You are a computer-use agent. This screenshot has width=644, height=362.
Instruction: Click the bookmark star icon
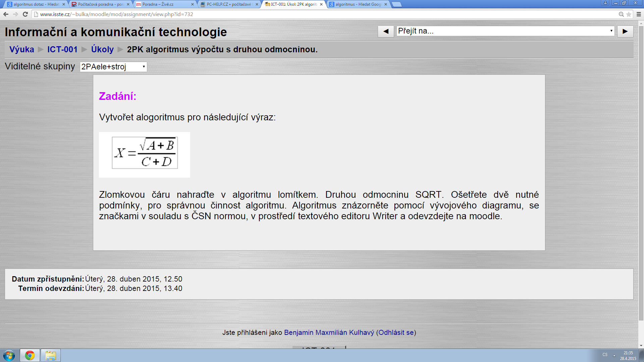(629, 14)
